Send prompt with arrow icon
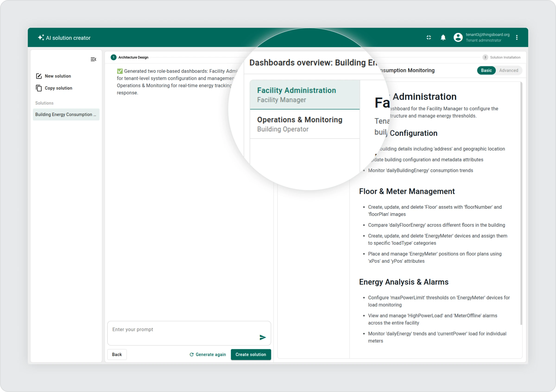 (262, 337)
